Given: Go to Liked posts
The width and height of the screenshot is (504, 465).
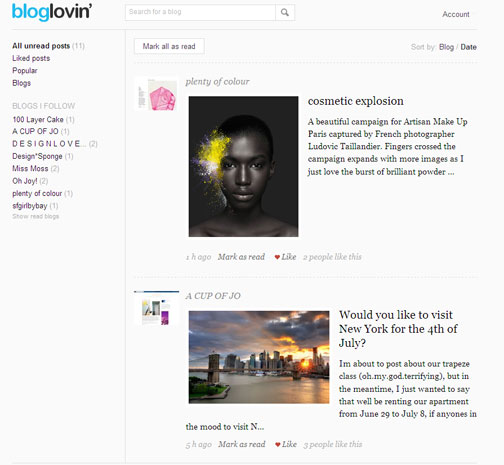Looking at the screenshot, I should (x=31, y=58).
